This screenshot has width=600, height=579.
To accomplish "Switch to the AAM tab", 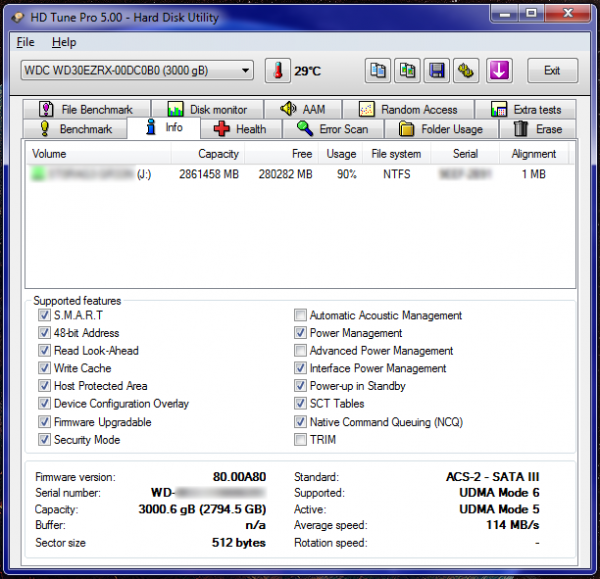I will [x=303, y=109].
